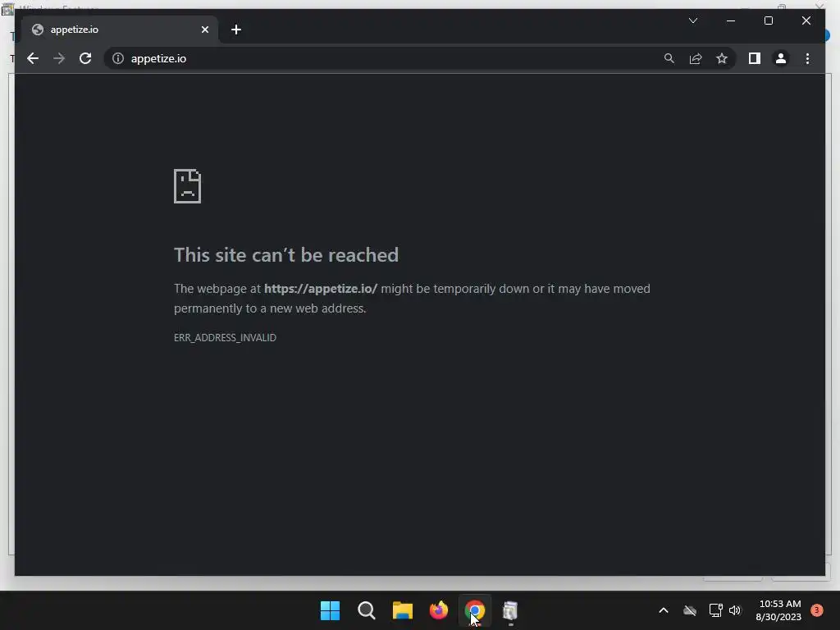
Task: Minimize the Chrome window
Action: click(731, 21)
